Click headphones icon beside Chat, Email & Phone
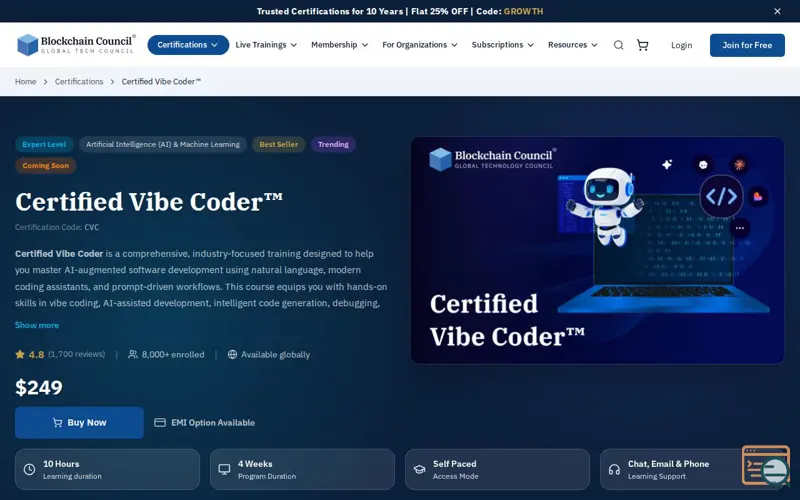 coord(614,469)
